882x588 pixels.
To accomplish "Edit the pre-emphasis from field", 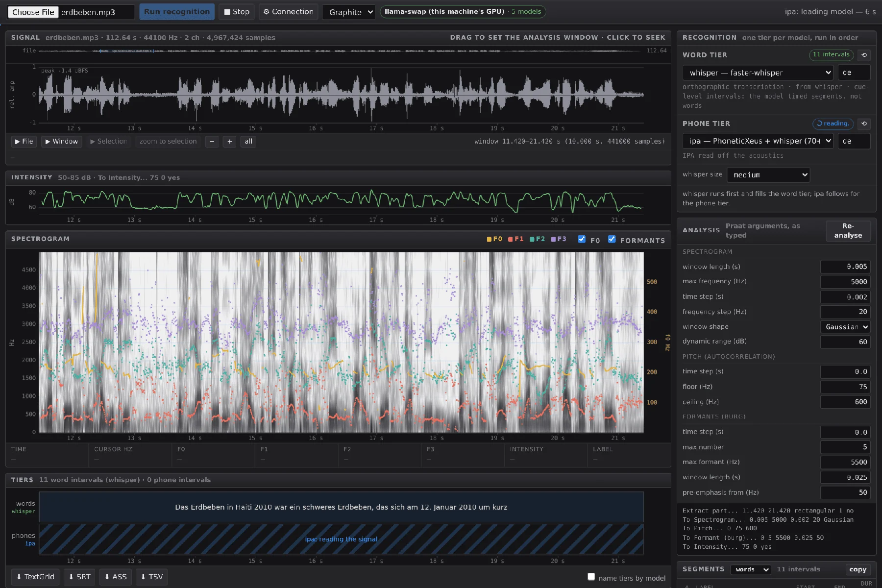I will (845, 492).
